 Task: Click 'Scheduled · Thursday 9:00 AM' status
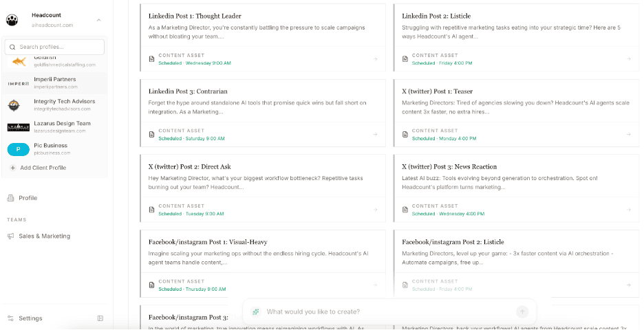(x=192, y=289)
